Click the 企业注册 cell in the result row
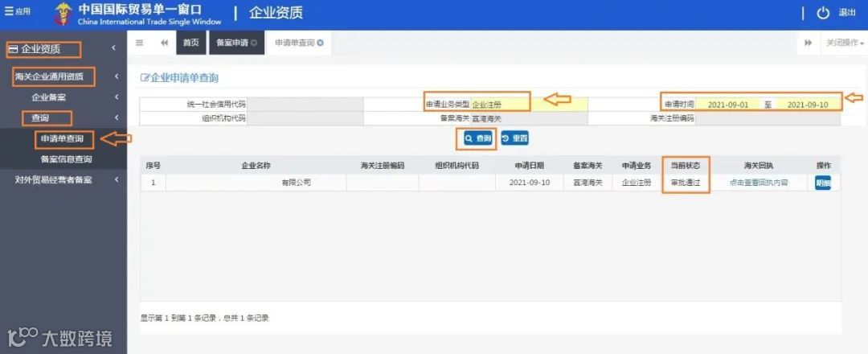 (637, 183)
